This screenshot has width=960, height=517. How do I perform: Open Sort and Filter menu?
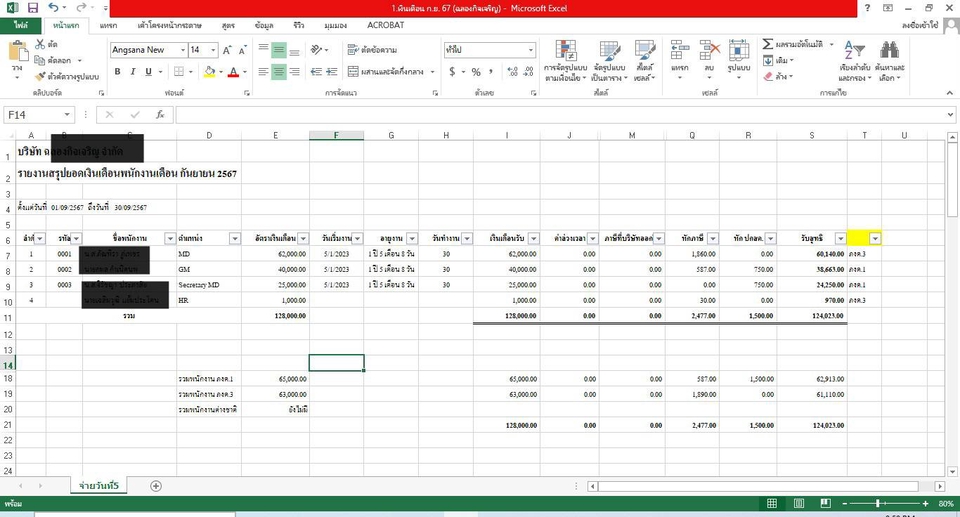(854, 61)
